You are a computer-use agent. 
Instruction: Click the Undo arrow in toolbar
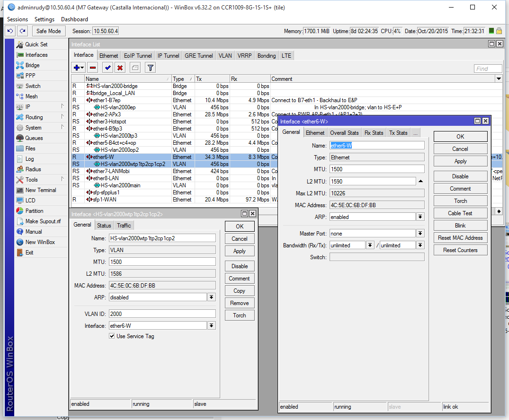(10, 31)
